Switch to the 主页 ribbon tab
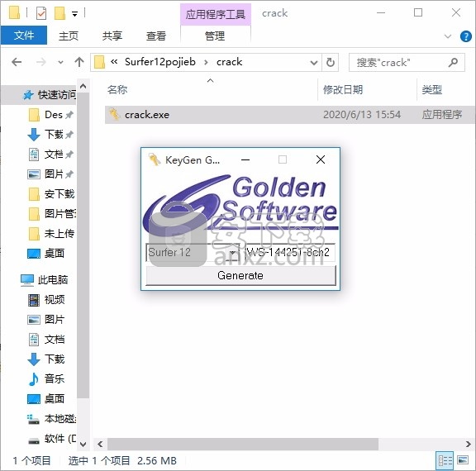The height and width of the screenshot is (471, 476). 69,36
